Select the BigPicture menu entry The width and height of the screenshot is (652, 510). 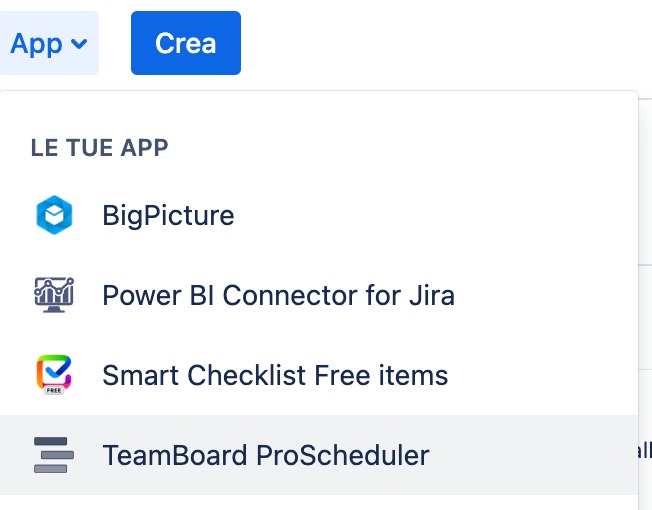tap(319, 215)
